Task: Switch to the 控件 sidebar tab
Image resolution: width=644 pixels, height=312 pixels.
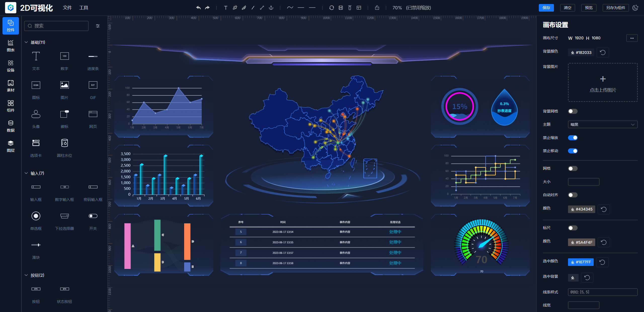Action: 11,26
